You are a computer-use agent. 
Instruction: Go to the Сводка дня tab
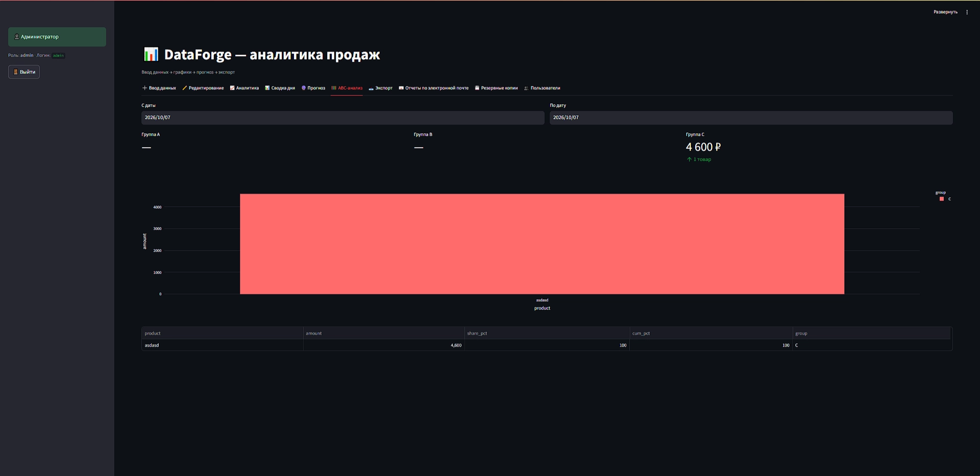(x=280, y=88)
